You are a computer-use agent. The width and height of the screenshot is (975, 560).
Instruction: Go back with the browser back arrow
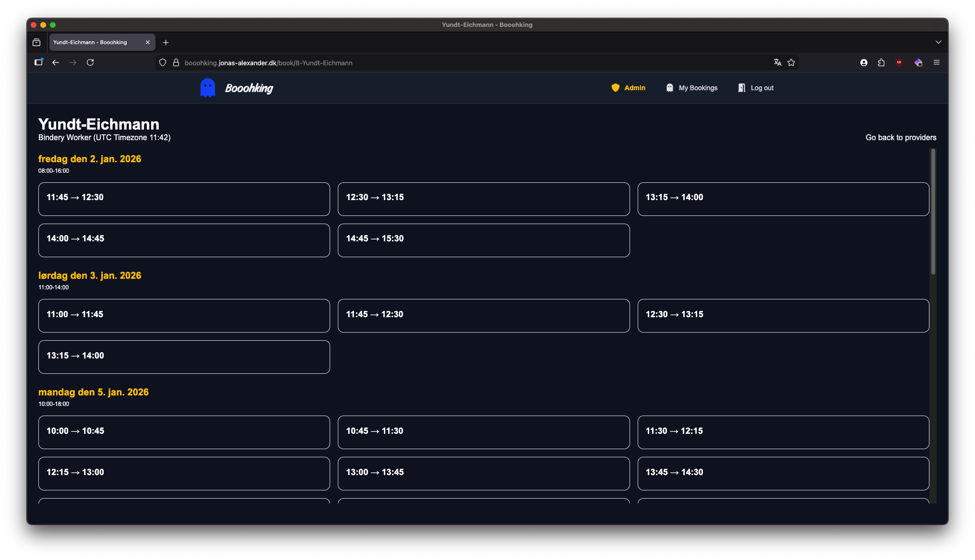click(56, 62)
